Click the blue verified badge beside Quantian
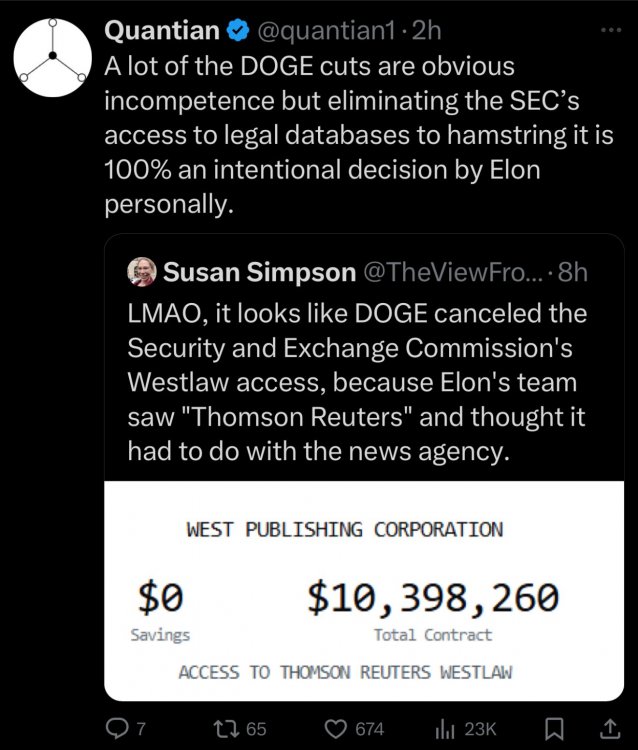Viewport: 638px width, 750px height. 237,32
